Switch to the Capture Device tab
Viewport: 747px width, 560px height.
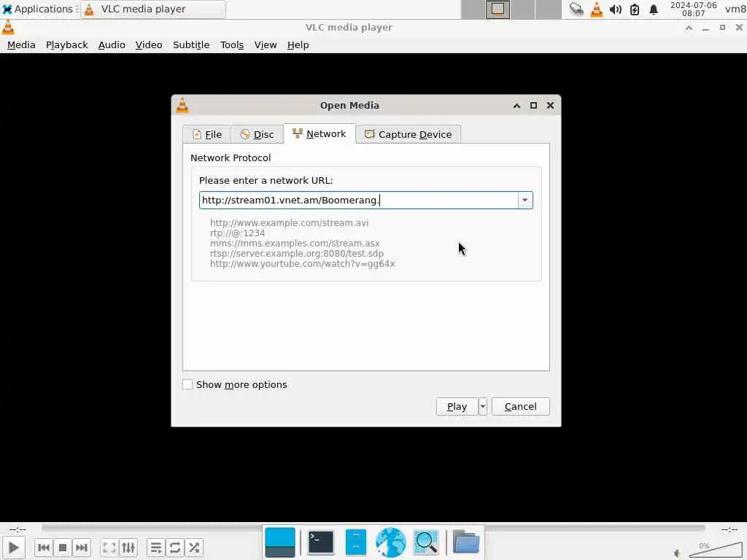point(409,134)
